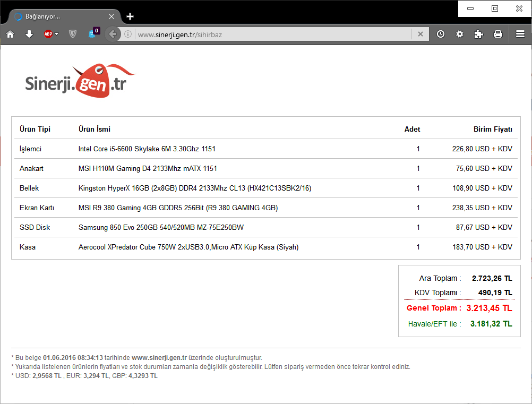Click Ara Toplam value 2.723,26 TL
532x404 pixels.
[492, 279]
